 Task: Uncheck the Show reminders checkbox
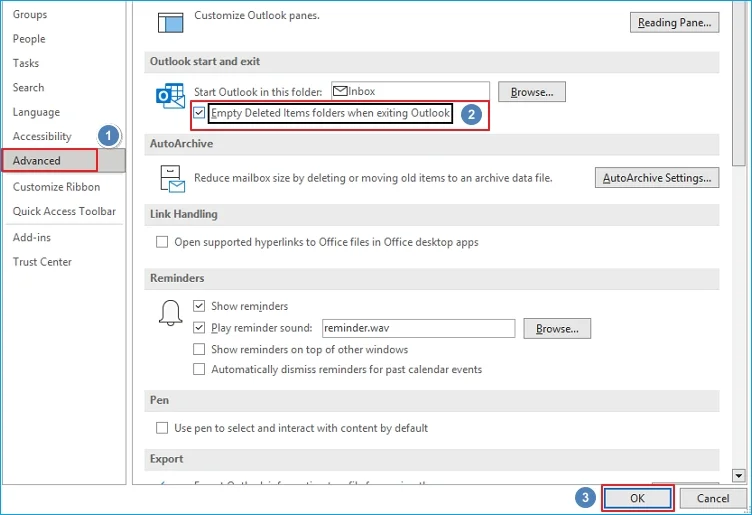click(199, 306)
